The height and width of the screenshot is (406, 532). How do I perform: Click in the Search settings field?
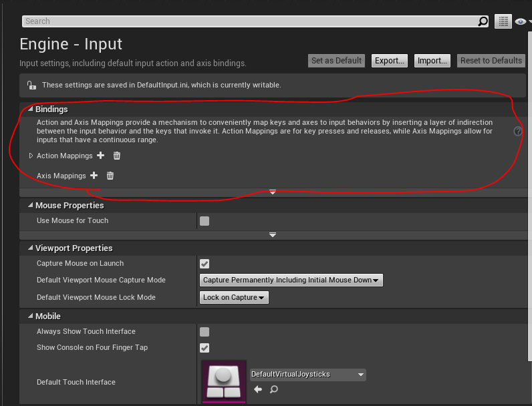[250, 21]
